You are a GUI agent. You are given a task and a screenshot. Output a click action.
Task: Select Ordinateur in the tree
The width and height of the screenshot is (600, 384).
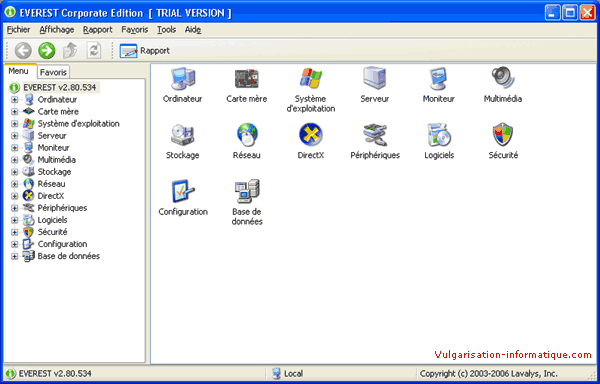coord(57,99)
